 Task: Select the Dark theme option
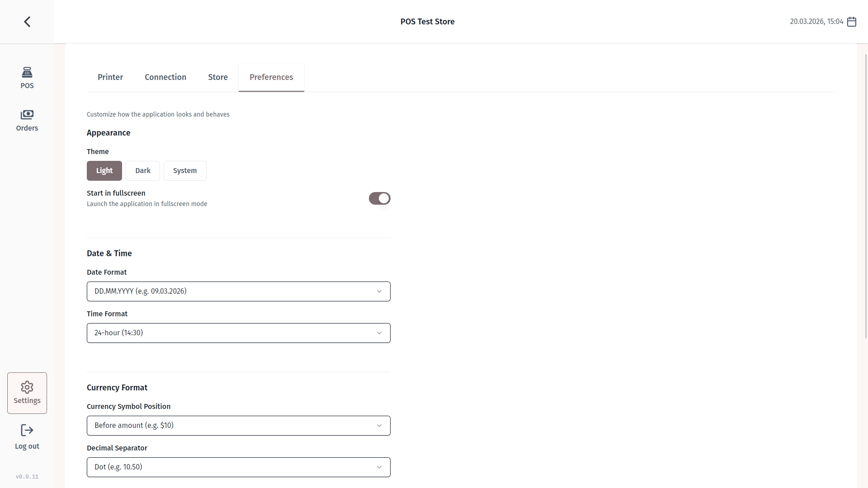pos(143,171)
